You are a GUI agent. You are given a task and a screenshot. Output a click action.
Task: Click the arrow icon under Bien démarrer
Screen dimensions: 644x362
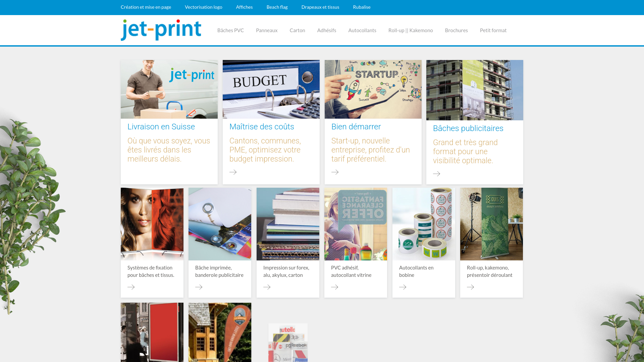tap(335, 172)
